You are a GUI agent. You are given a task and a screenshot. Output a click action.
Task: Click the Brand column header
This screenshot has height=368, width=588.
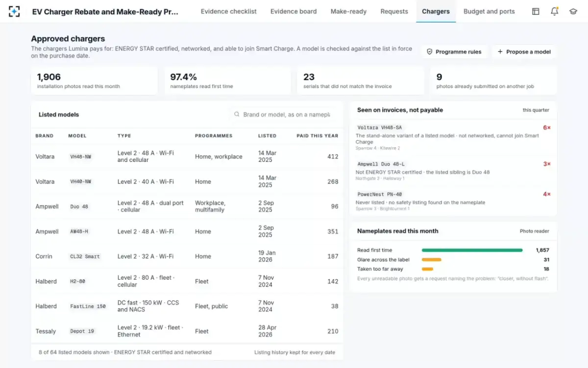tap(45, 136)
